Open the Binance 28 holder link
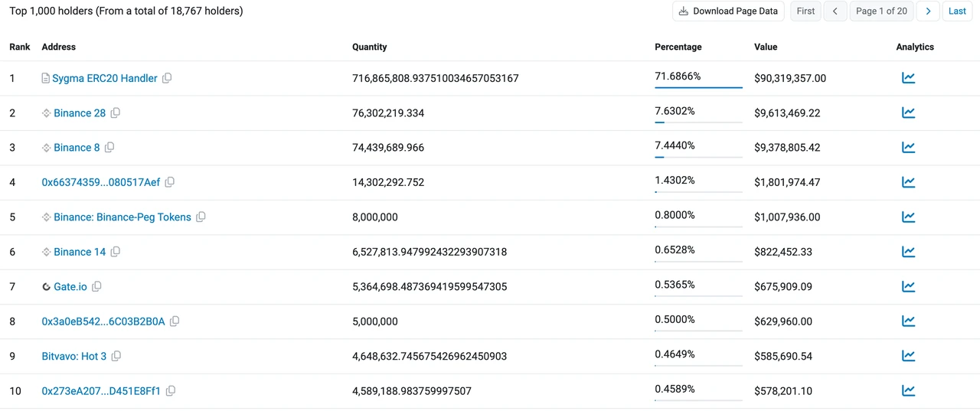The width and height of the screenshot is (980, 411). coord(80,113)
